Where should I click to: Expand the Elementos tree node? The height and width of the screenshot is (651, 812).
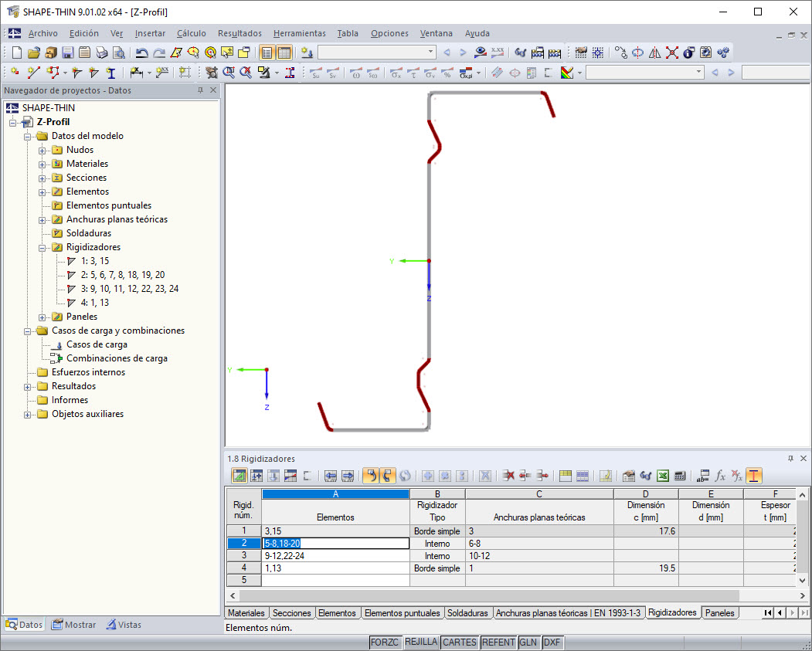pyautogui.click(x=42, y=192)
